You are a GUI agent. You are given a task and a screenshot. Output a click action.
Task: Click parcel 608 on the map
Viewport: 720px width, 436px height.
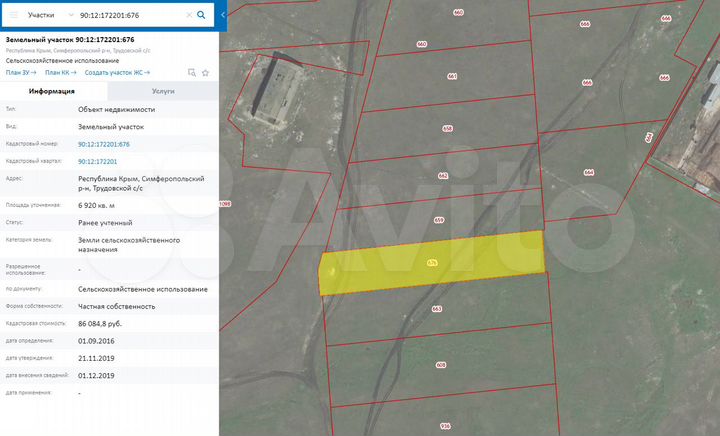[441, 365]
